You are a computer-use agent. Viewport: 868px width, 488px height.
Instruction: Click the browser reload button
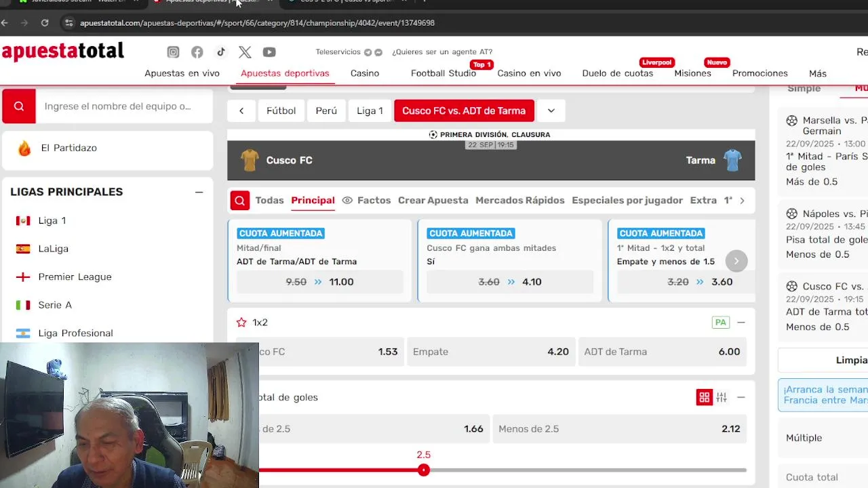pyautogui.click(x=45, y=22)
